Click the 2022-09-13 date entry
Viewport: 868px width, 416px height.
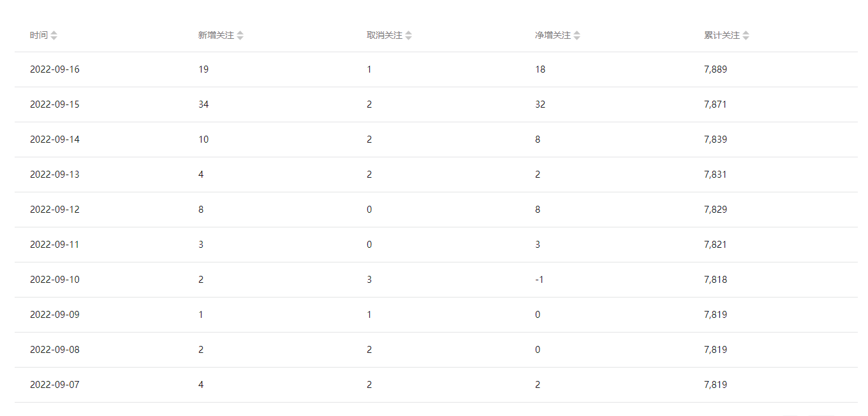point(55,175)
